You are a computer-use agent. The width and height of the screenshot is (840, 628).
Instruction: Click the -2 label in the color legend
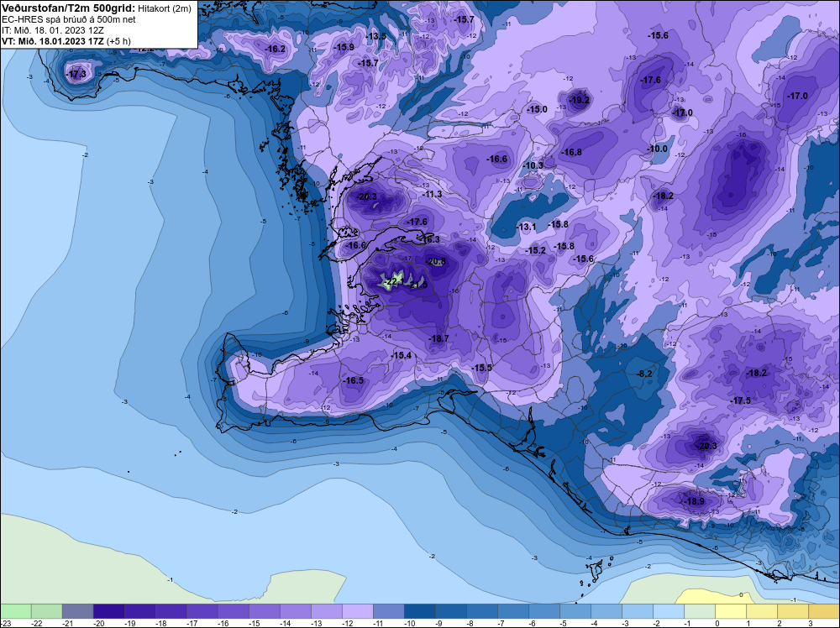tap(658, 623)
